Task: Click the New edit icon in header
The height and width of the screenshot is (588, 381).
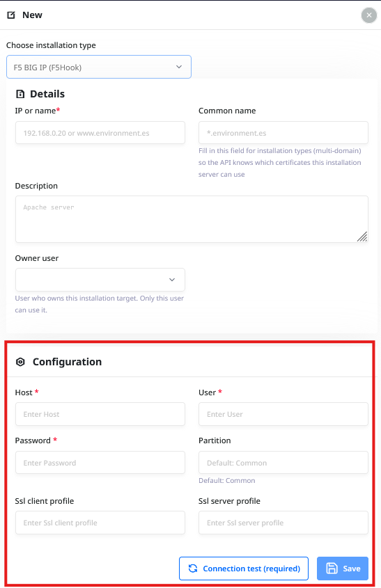Action: [11, 15]
